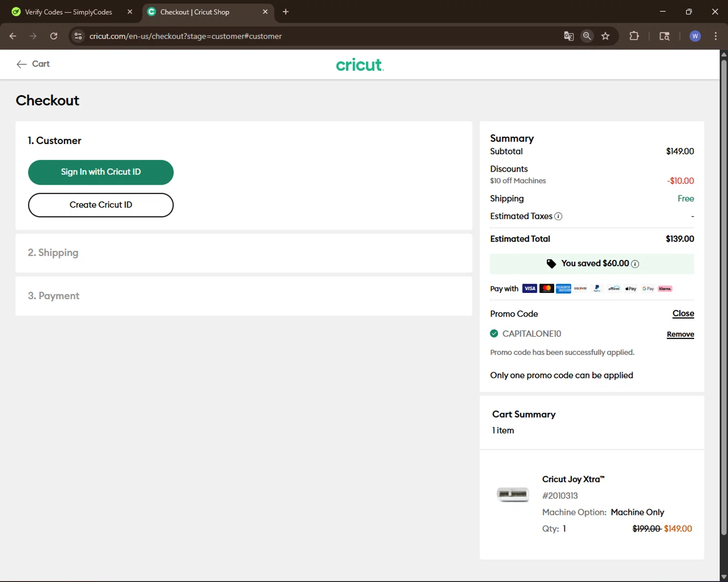
Task: Click the green promo applied checkmark
Action: point(494,333)
